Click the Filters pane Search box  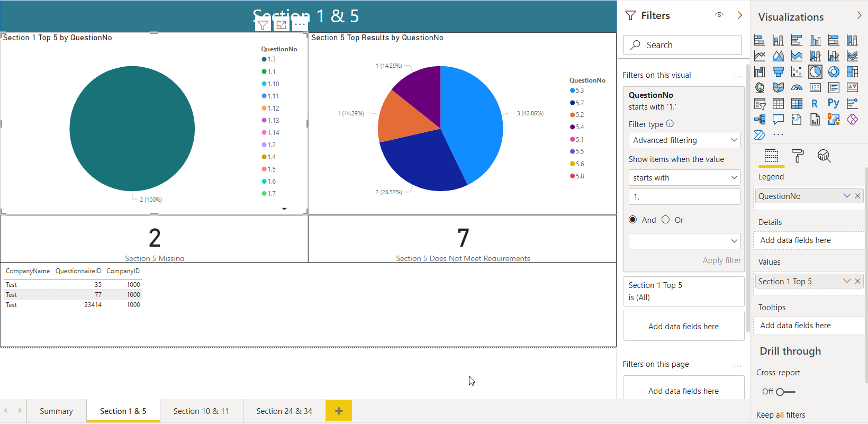click(x=682, y=45)
